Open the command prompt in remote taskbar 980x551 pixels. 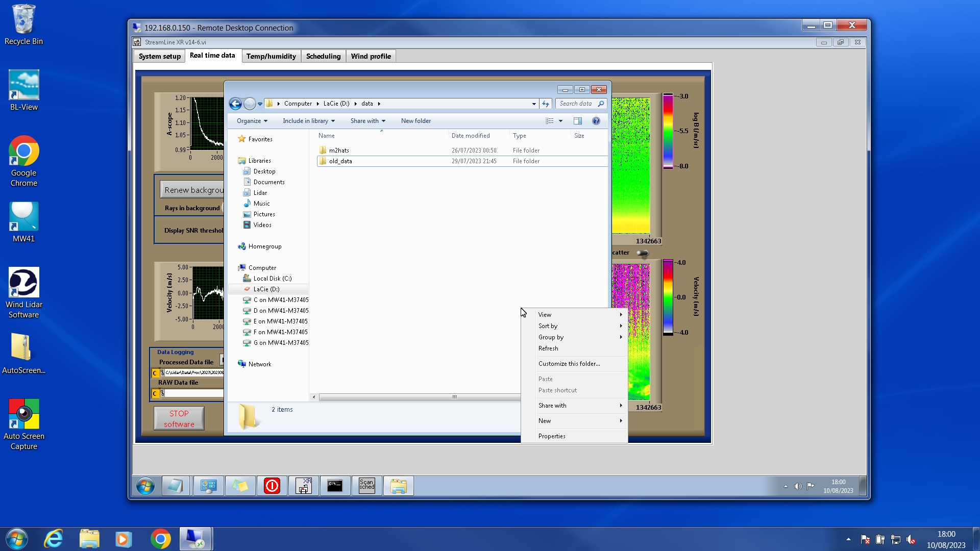tap(335, 486)
